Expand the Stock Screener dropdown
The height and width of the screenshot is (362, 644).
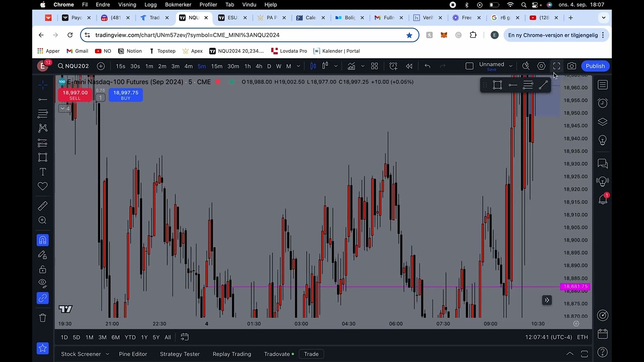point(107,354)
